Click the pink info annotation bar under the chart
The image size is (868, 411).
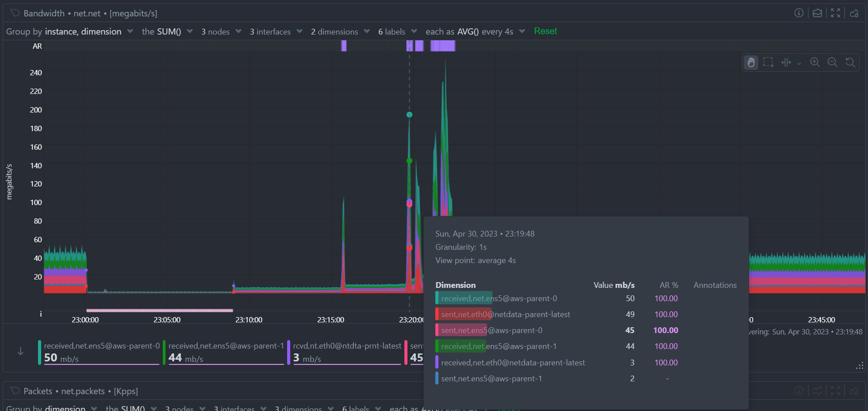(159, 310)
